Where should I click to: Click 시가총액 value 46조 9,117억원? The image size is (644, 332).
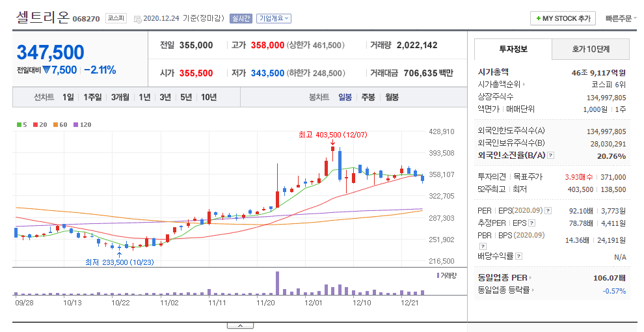coord(598,73)
